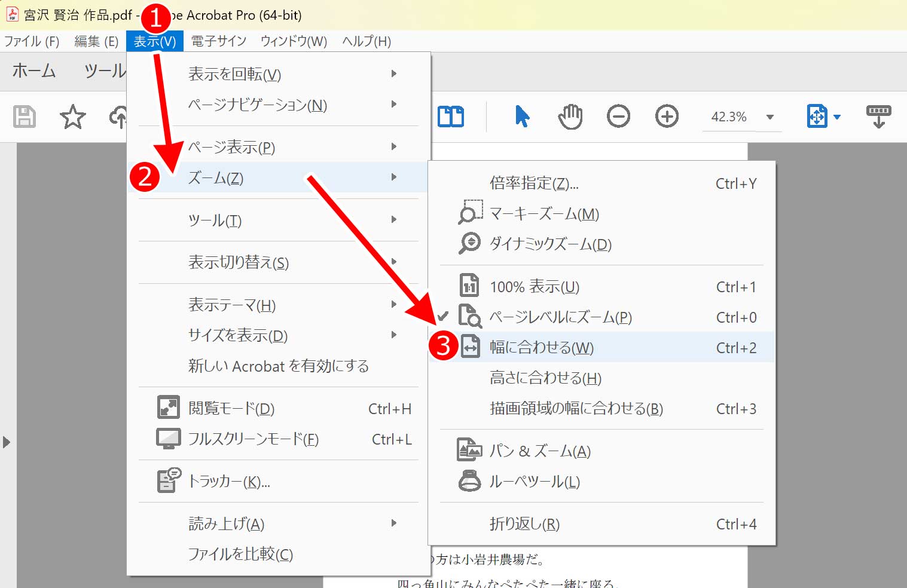Click the save (floppy disk) toolbar icon
The image size is (907, 588).
(x=25, y=117)
